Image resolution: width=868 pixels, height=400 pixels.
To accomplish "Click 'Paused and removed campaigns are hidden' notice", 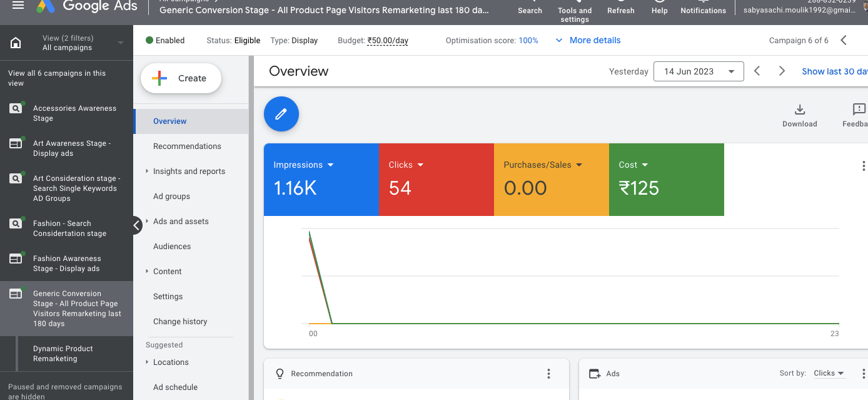I will click(x=66, y=391).
